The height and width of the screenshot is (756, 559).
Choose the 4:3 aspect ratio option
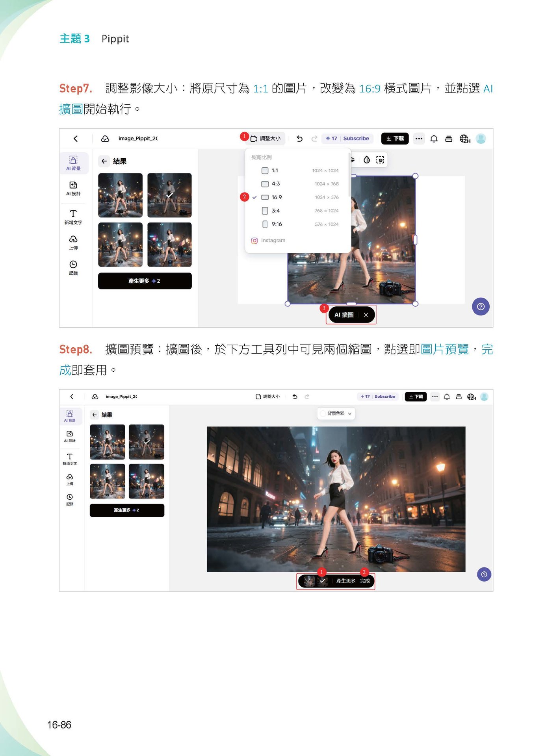pos(300,184)
